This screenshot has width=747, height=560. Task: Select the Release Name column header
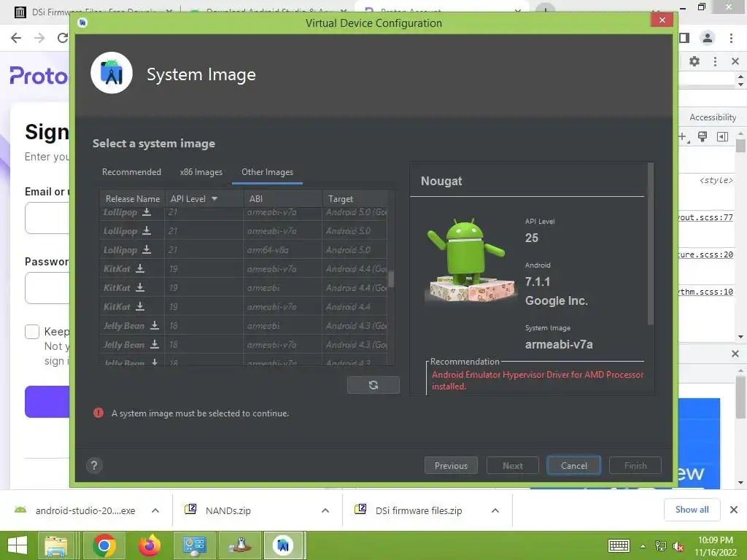pyautogui.click(x=133, y=198)
